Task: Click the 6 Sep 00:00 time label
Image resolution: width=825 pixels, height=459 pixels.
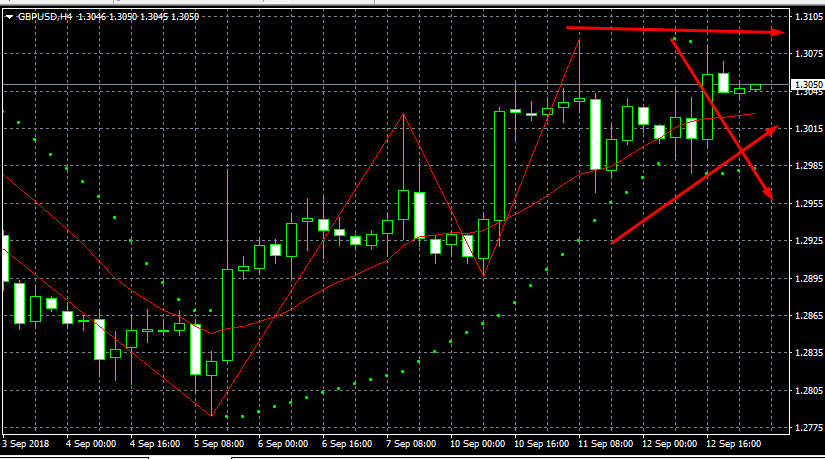Action: pos(283,444)
